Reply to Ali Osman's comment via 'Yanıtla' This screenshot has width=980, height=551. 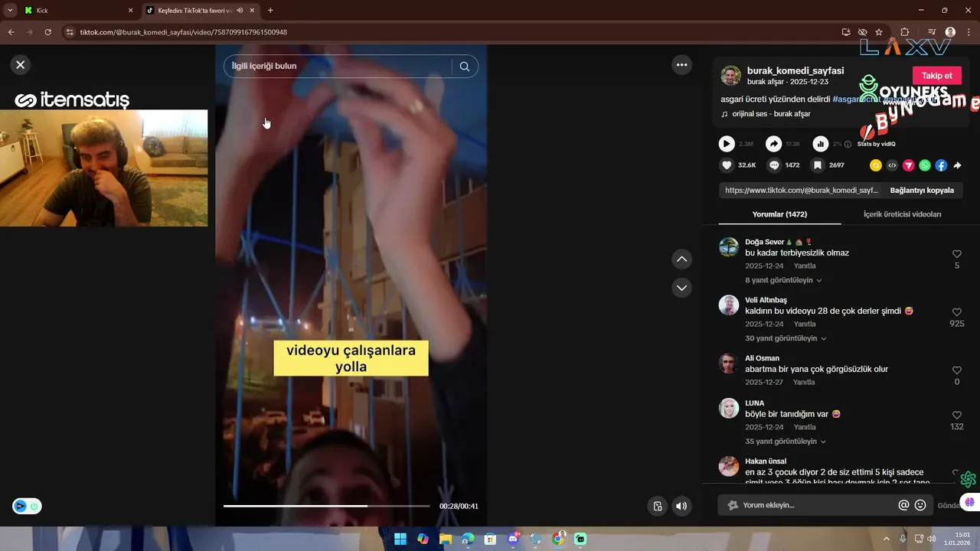pos(805,383)
